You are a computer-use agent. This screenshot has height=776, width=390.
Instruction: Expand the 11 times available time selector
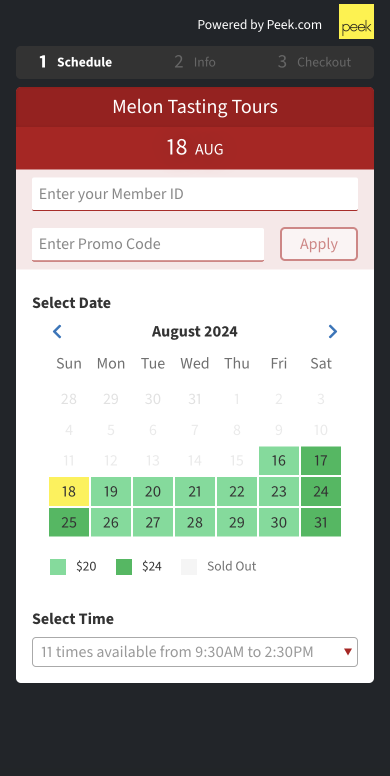click(x=195, y=652)
